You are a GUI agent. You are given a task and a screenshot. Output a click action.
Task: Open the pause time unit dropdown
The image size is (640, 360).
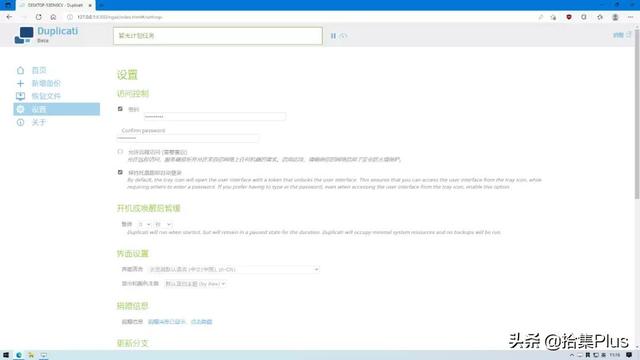[x=163, y=224]
